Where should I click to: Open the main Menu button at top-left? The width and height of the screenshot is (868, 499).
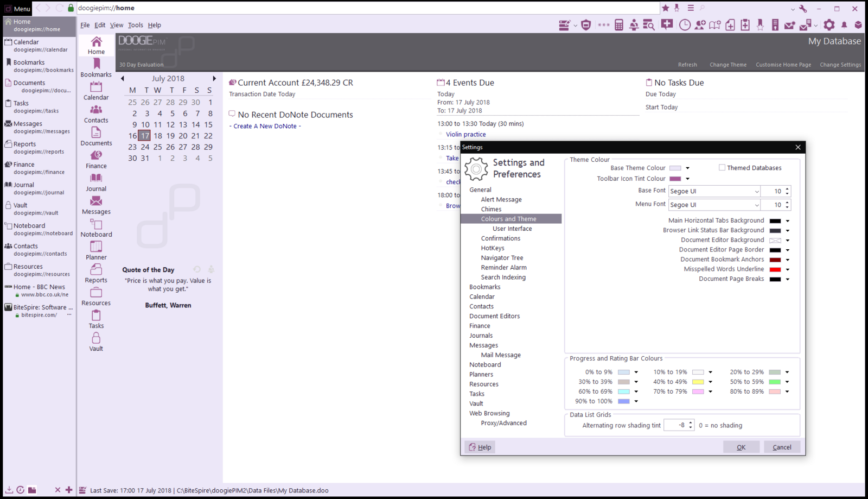tap(17, 9)
